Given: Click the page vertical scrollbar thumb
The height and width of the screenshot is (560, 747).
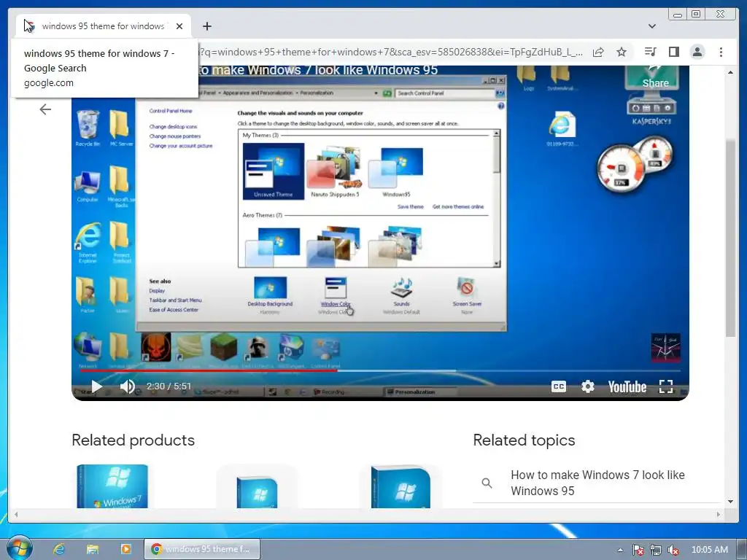Looking at the screenshot, I should pyautogui.click(x=730, y=238).
